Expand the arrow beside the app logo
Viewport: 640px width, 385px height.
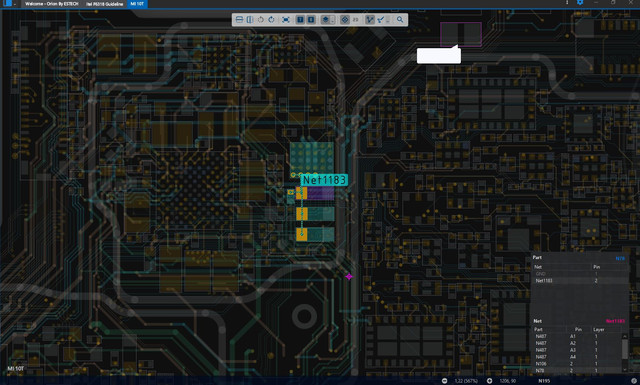(x=15, y=4)
